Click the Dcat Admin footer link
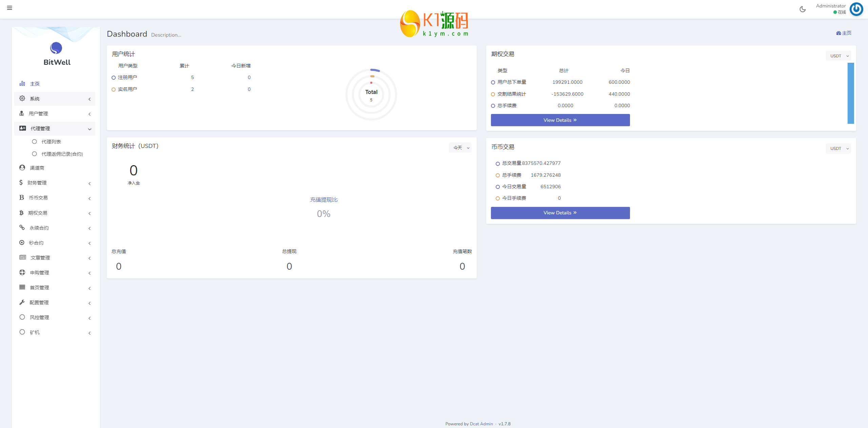The image size is (868, 428). [x=481, y=424]
